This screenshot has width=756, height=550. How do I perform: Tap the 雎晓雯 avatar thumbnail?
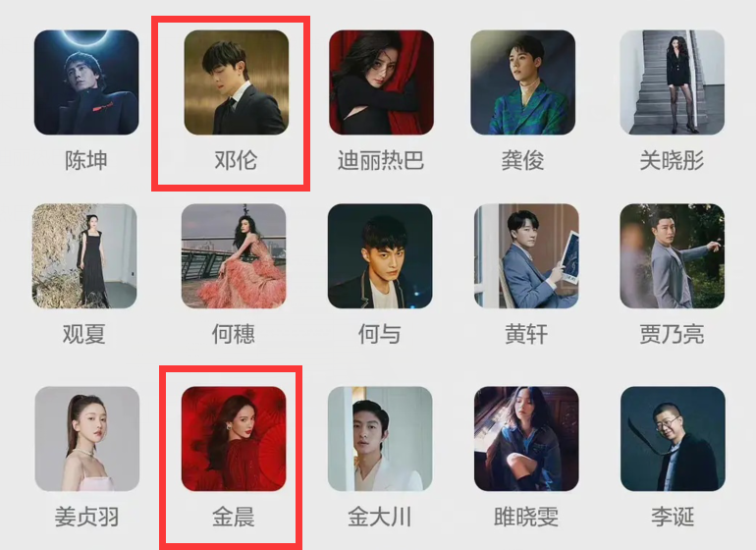[x=526, y=439]
